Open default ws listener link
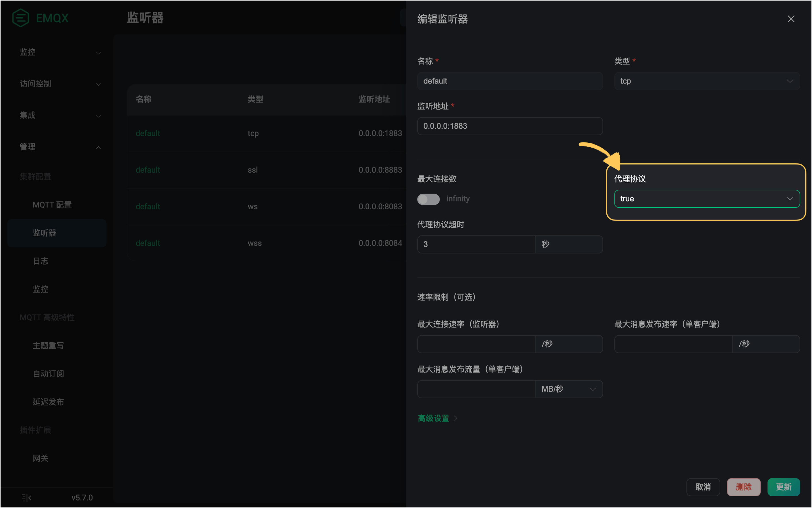This screenshot has width=812, height=508. click(x=148, y=207)
